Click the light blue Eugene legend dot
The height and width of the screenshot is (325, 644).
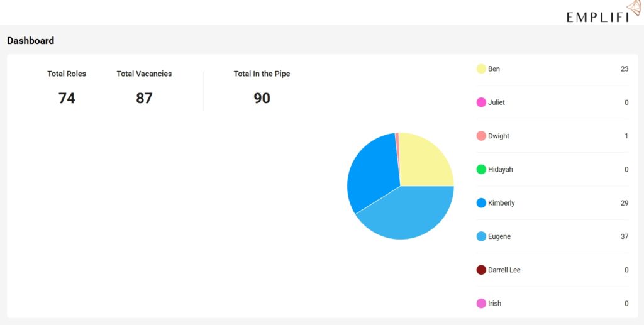(481, 236)
